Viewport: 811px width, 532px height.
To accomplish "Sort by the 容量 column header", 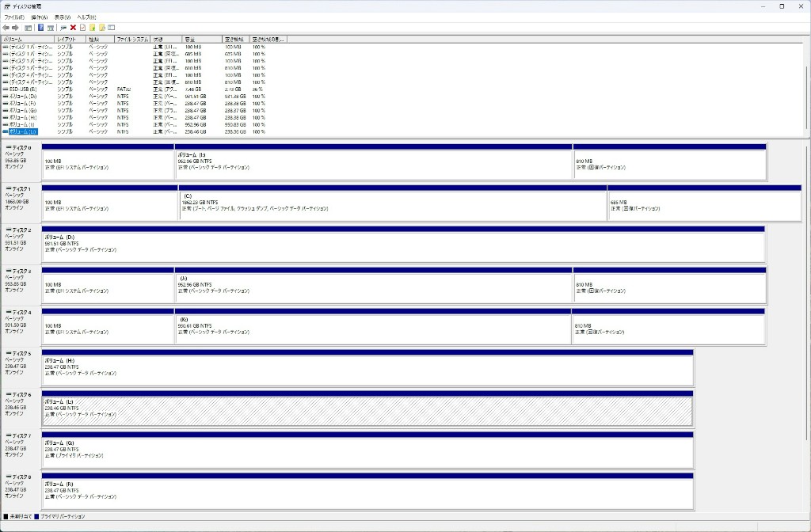I will coord(202,40).
